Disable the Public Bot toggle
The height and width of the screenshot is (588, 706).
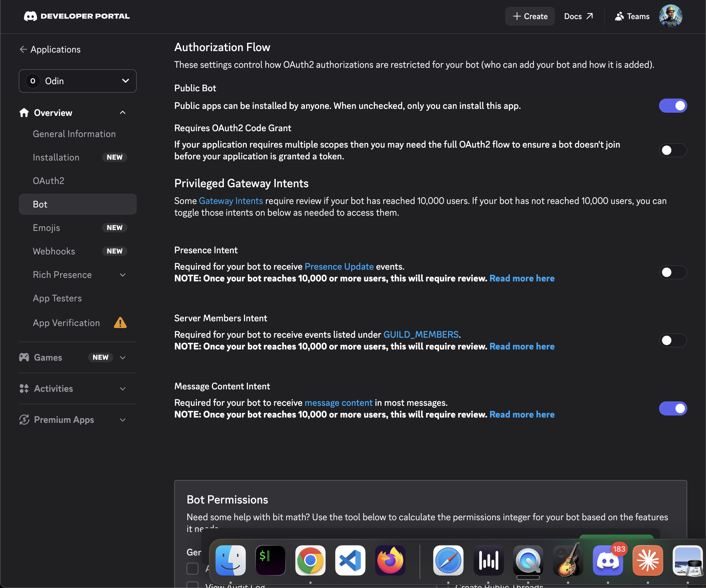673,106
